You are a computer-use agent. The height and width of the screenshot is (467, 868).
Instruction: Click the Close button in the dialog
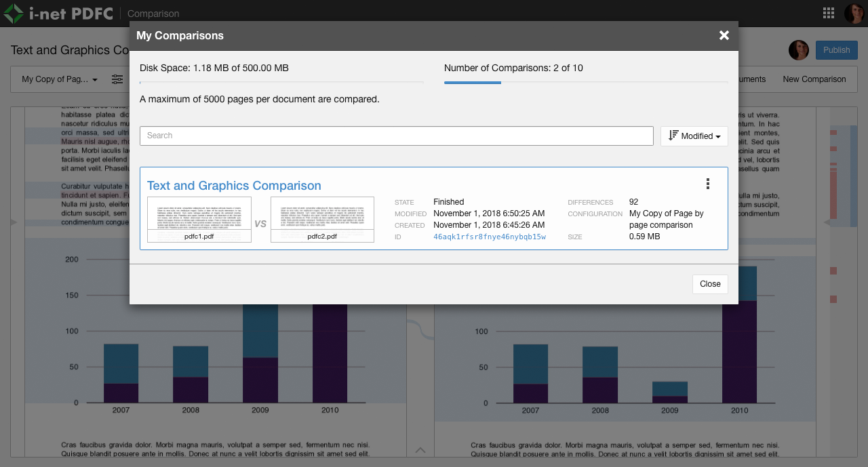(710, 284)
